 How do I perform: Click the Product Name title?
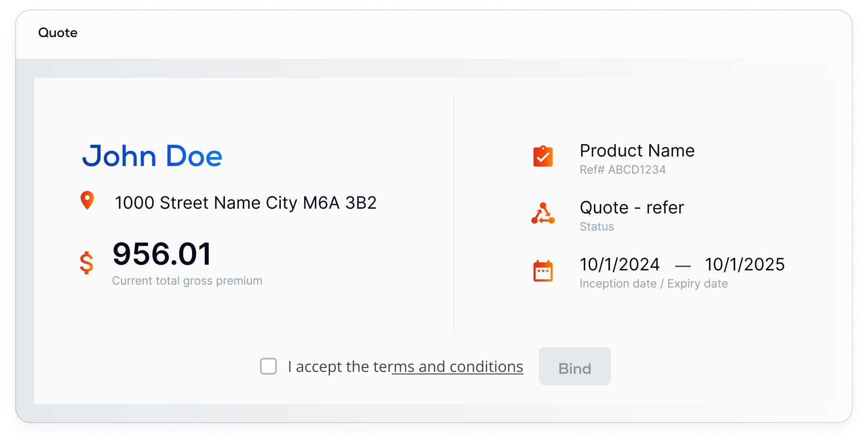637,151
